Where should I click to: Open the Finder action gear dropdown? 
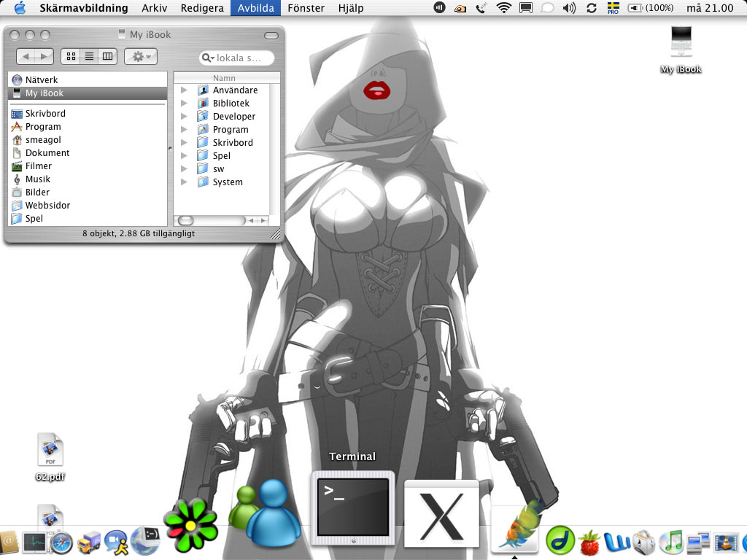141,57
